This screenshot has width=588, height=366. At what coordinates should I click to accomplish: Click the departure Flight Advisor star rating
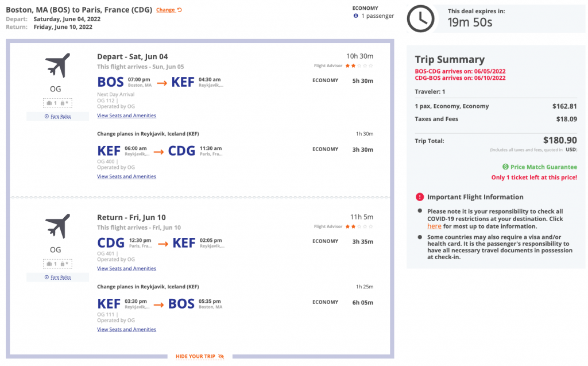pos(359,66)
